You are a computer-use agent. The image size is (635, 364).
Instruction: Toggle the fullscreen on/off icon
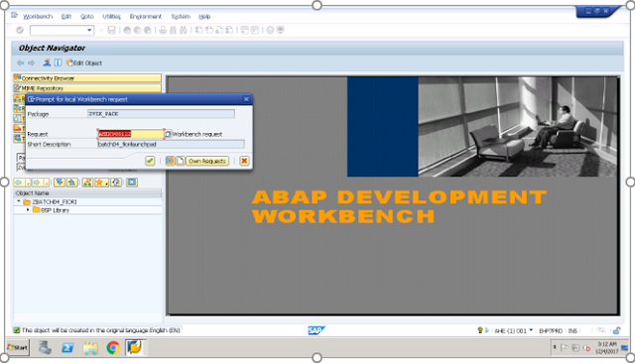pyautogui.click(x=58, y=62)
